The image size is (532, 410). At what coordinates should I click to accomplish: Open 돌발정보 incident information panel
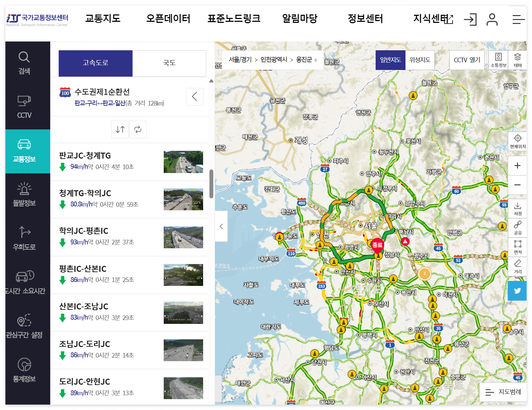(x=24, y=195)
